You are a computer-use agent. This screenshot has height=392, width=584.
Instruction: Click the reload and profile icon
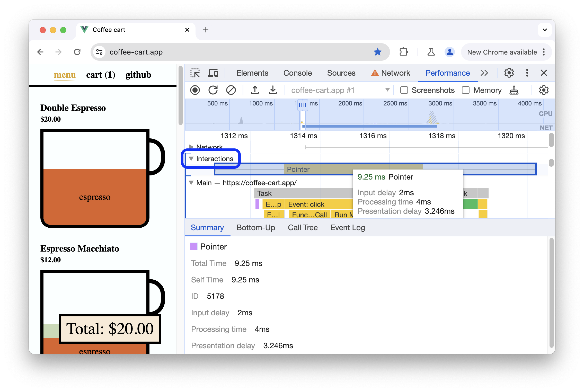coord(213,90)
